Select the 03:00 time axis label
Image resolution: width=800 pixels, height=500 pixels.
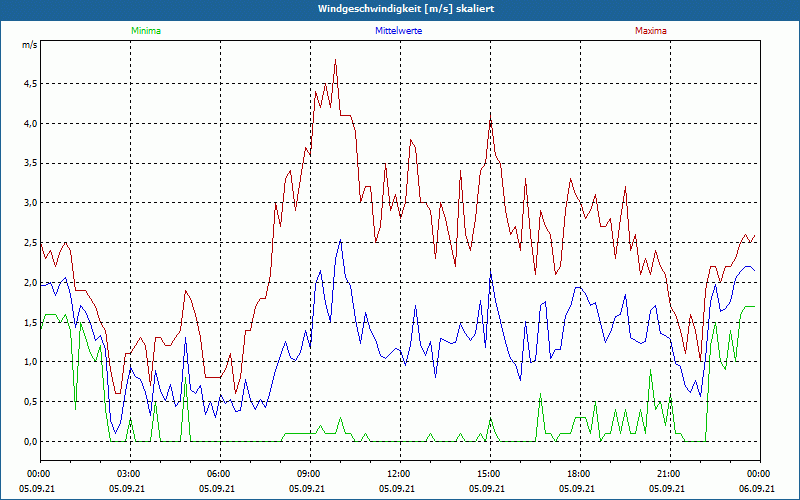coord(129,474)
